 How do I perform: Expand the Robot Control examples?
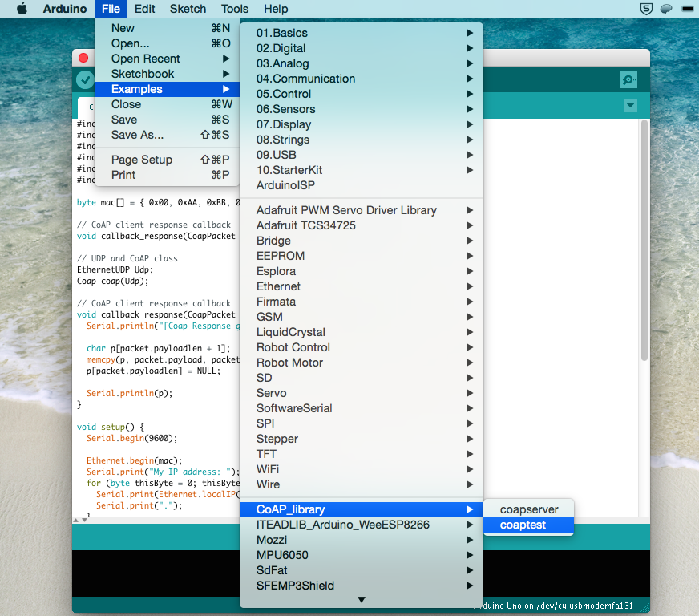tap(362, 347)
